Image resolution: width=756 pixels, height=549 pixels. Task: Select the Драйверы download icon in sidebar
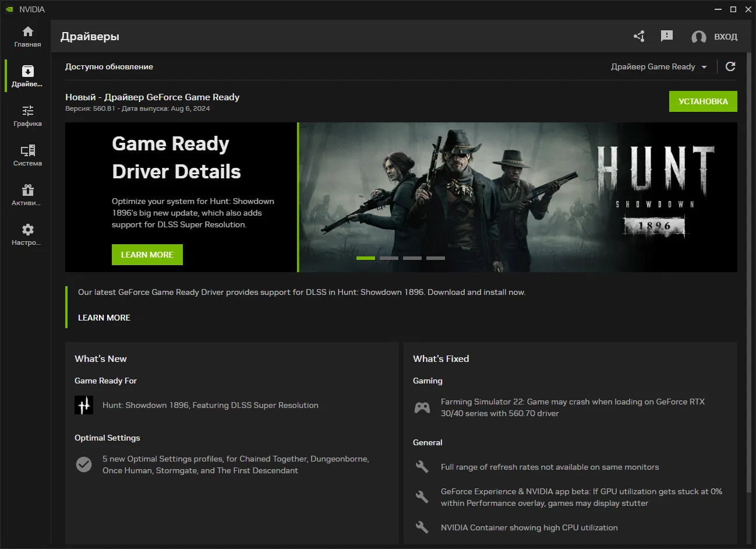[27, 71]
